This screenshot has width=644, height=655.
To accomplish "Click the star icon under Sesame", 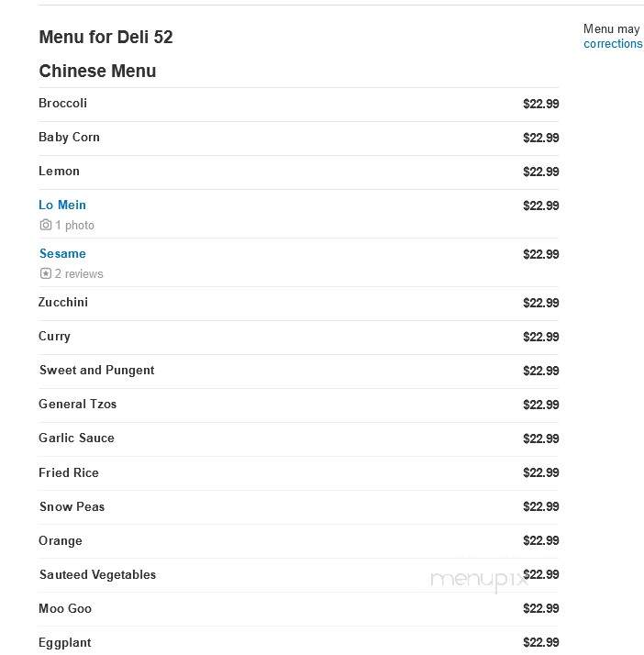I will click(46, 273).
